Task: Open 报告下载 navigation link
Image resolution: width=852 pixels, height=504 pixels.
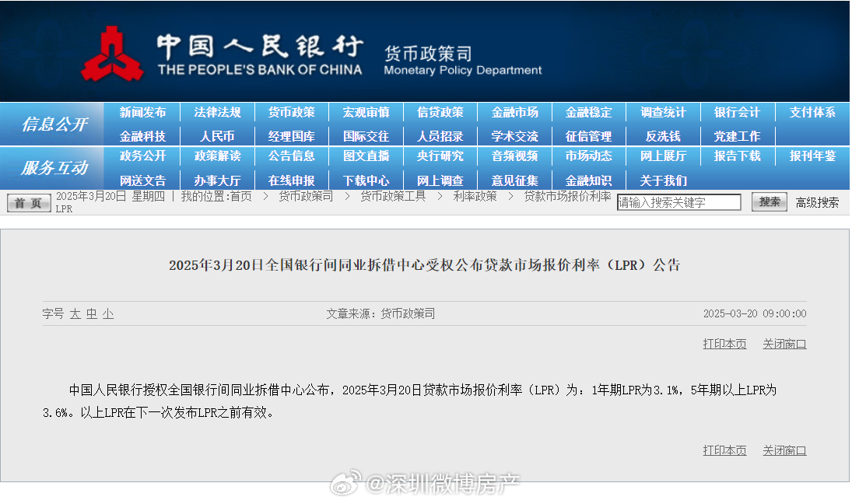Action: coord(738,156)
